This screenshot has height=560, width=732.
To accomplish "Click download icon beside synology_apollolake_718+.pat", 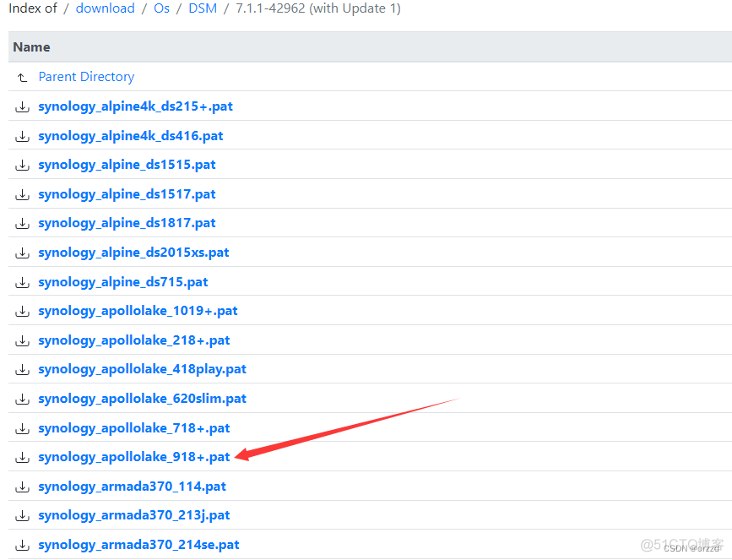I will pyautogui.click(x=23, y=429).
